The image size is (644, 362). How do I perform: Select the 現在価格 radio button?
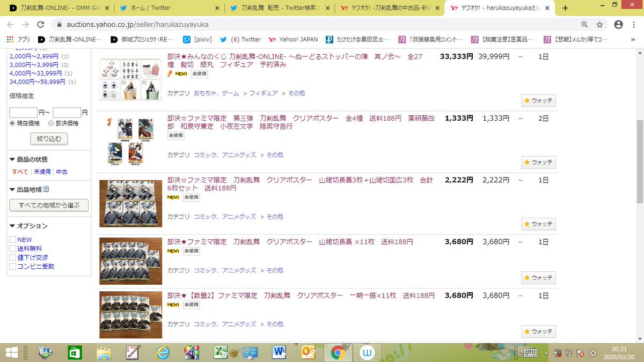13,123
